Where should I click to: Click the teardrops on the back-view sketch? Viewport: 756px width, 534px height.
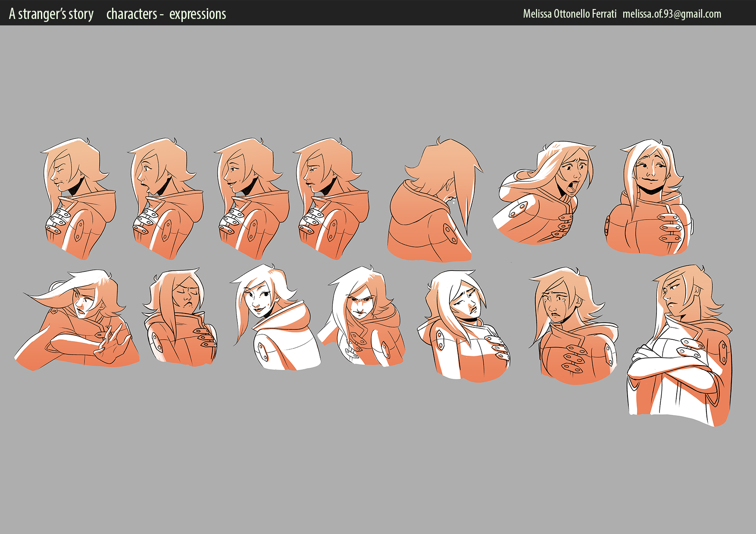[x=453, y=201]
